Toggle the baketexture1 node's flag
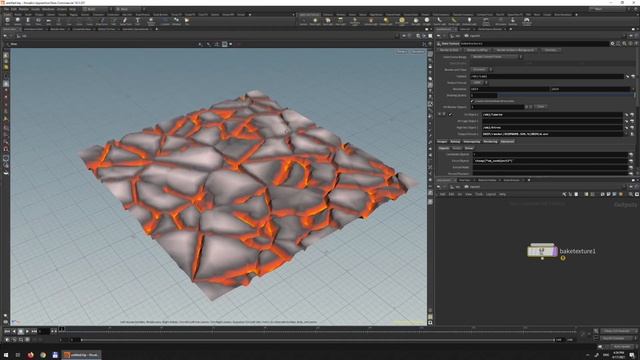The width and height of the screenshot is (640, 360). 555,251
